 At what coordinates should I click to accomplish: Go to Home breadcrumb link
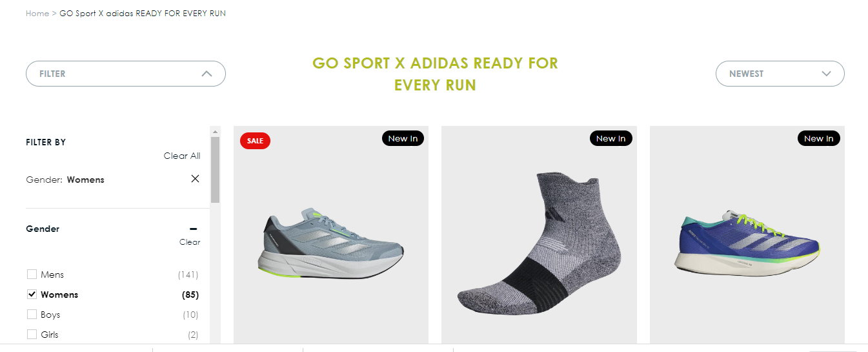tap(37, 13)
